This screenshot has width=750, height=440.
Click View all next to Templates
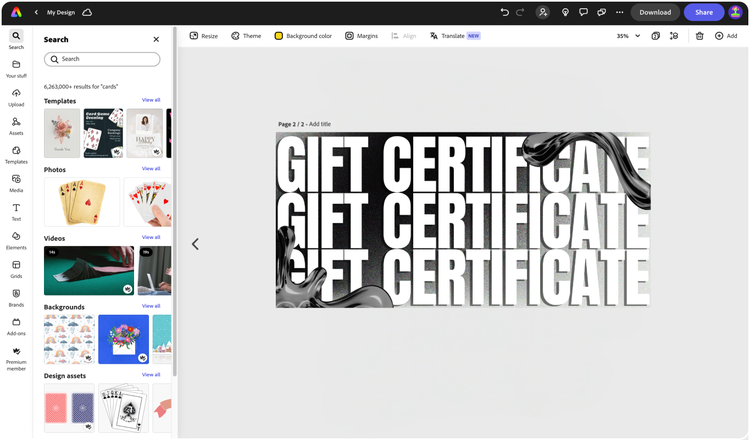151,100
